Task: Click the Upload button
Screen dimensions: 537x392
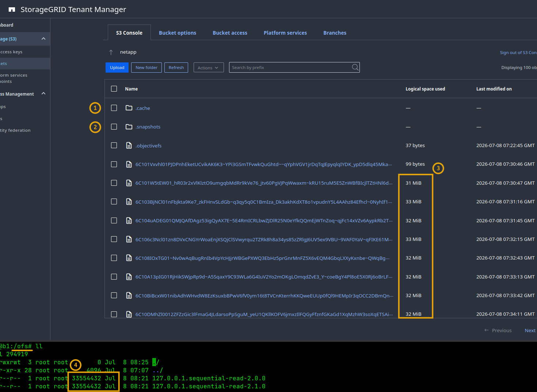Action: (117, 68)
